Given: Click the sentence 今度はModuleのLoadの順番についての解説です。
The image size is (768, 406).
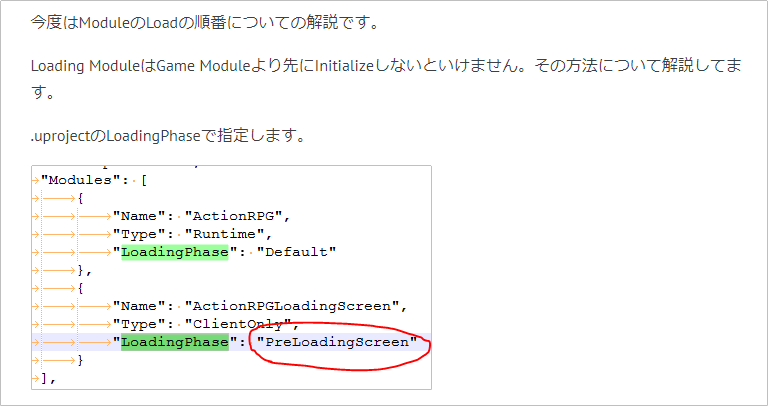Looking at the screenshot, I should click(x=205, y=23).
